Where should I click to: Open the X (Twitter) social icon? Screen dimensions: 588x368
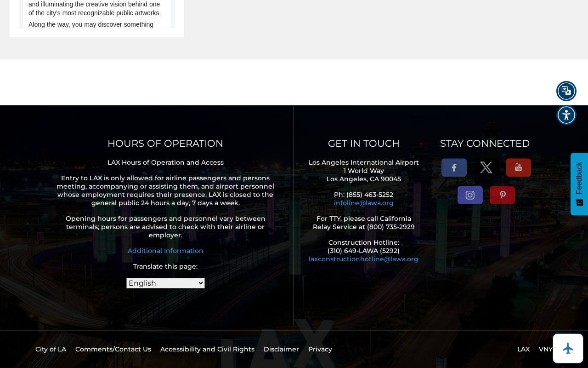pos(486,167)
